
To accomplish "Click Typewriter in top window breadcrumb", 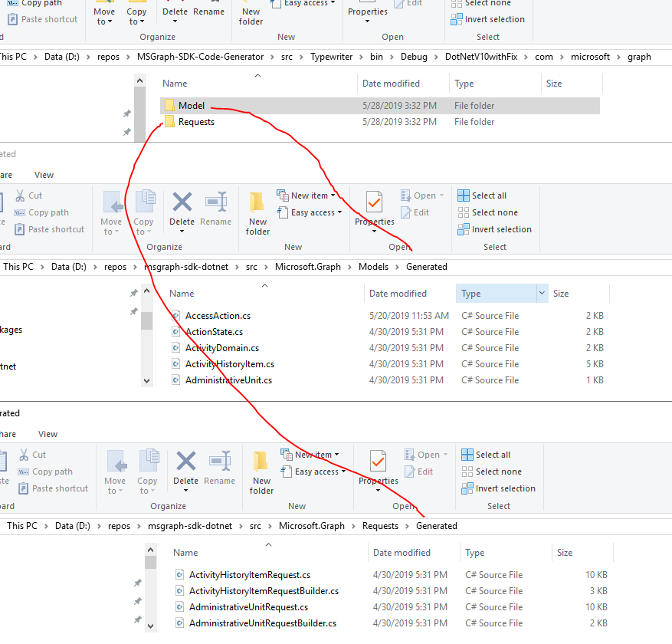I will click(x=331, y=57).
